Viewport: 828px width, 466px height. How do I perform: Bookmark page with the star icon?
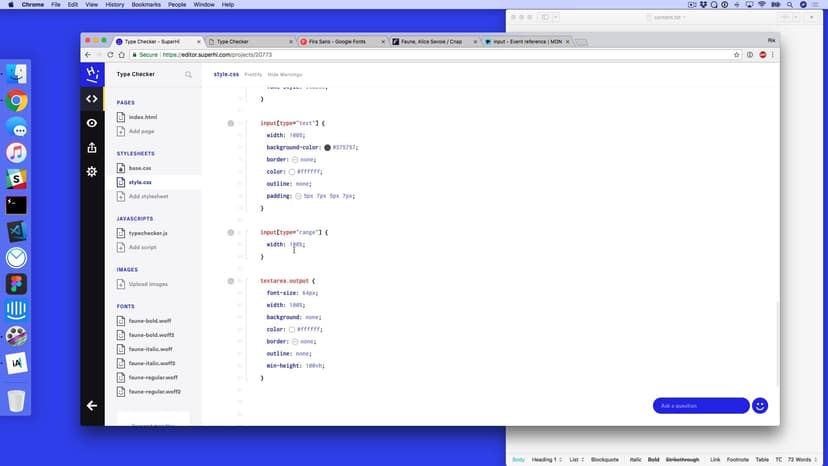coord(737,55)
